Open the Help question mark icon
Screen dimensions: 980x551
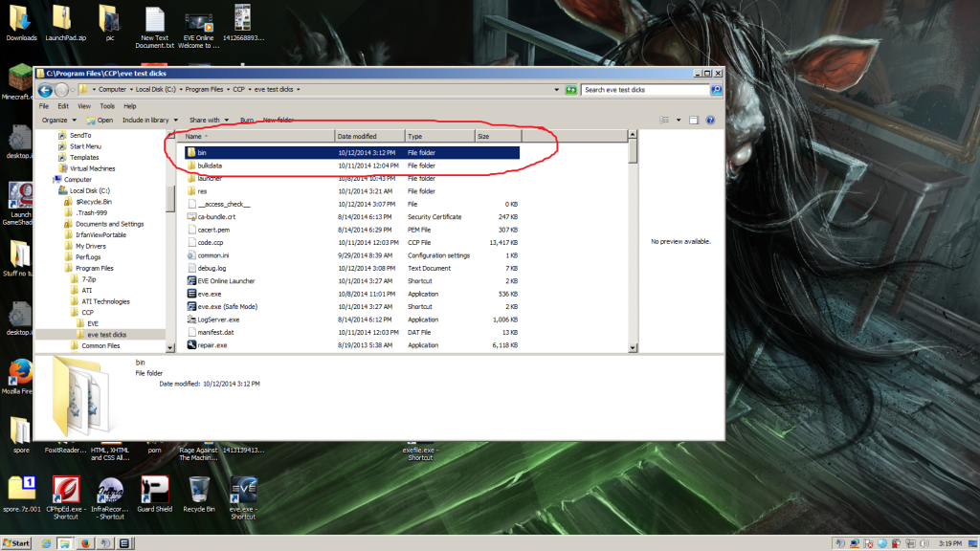(x=711, y=120)
